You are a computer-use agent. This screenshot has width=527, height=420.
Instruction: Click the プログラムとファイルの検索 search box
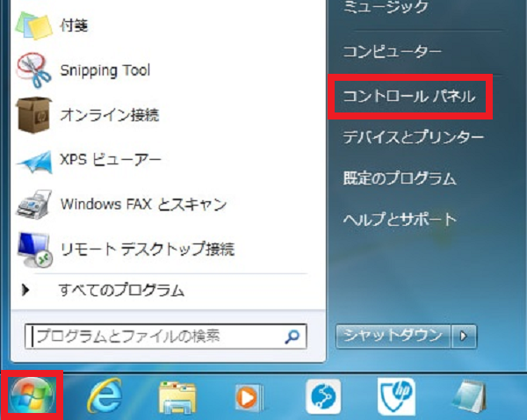pyautogui.click(x=166, y=336)
